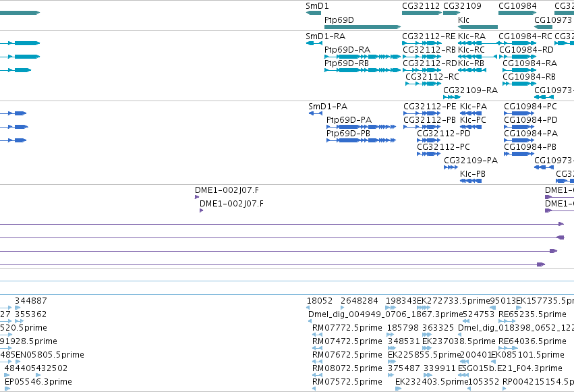Viewport: 574px width, 392px height.
Task: Select the CG32112-PB protein label
Action: coord(430,120)
